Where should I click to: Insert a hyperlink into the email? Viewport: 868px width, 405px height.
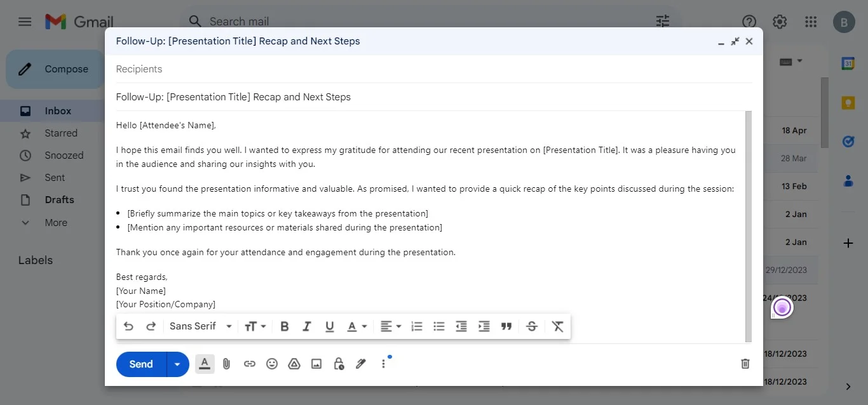tap(249, 364)
